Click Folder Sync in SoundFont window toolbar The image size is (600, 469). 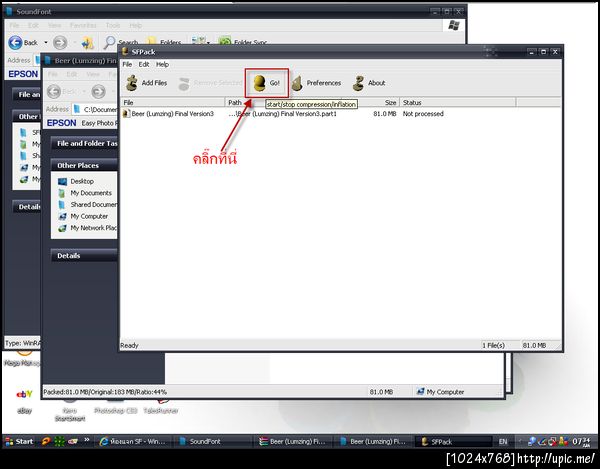pos(243,41)
